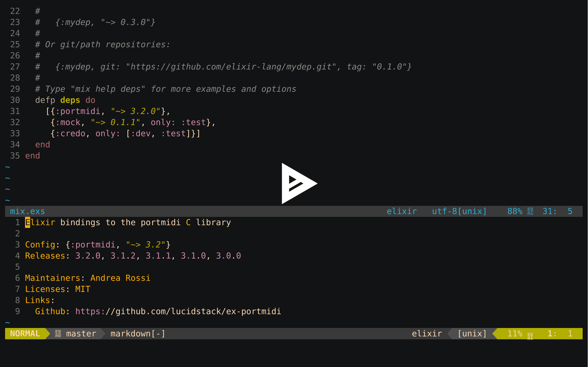Click the Config: {:portmidi, "~> 3.2"} line
The width and height of the screenshot is (588, 367).
98,245
